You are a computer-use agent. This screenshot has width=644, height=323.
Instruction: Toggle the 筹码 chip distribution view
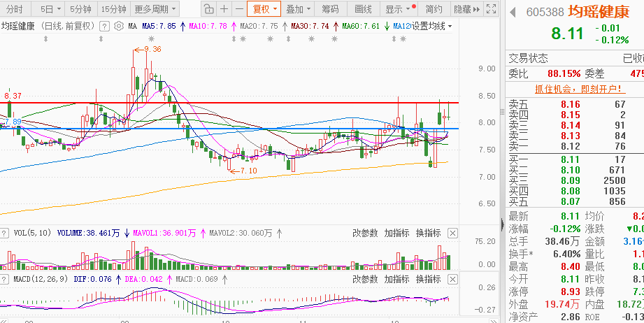click(x=330, y=8)
